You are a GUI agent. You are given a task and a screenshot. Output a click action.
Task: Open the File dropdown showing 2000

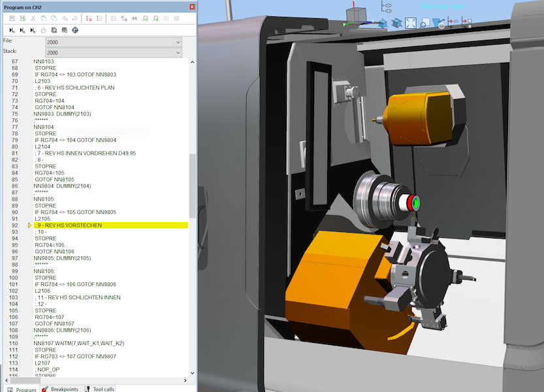114,42
